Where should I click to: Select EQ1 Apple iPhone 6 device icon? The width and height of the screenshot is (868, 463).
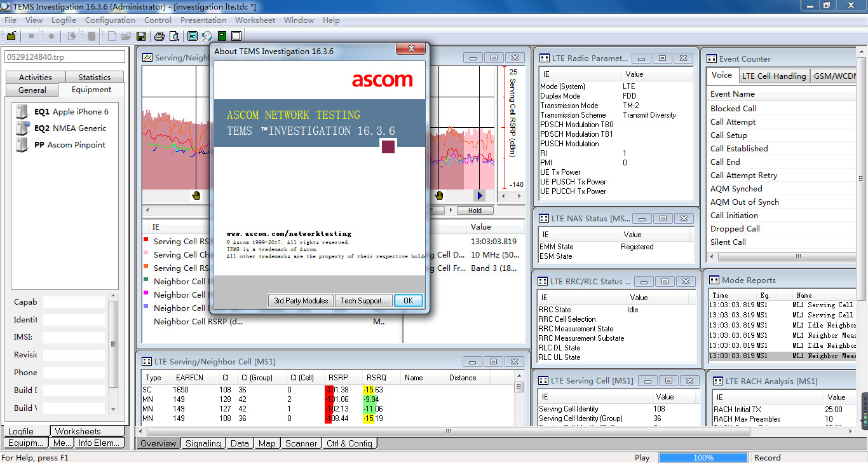pyautogui.click(x=22, y=112)
